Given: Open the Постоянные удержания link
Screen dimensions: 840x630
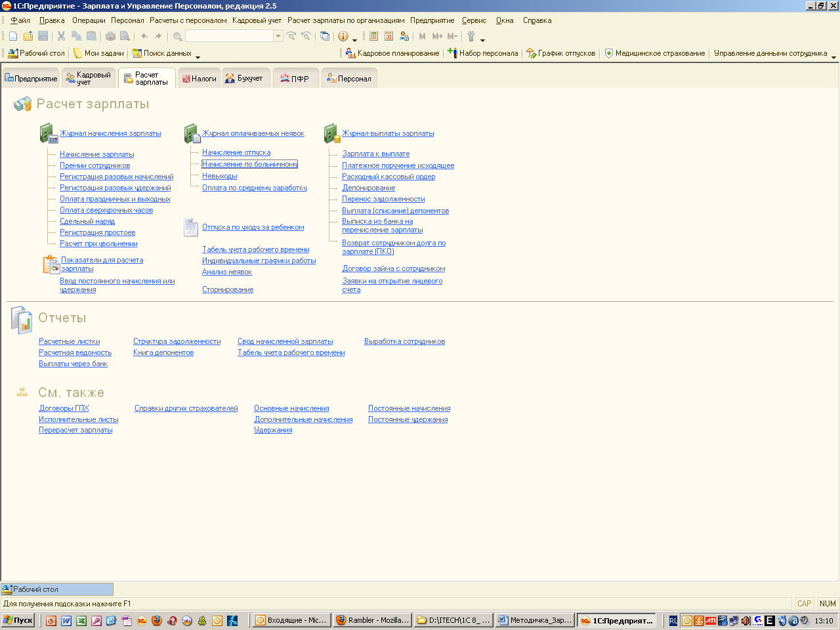Looking at the screenshot, I should [x=408, y=419].
